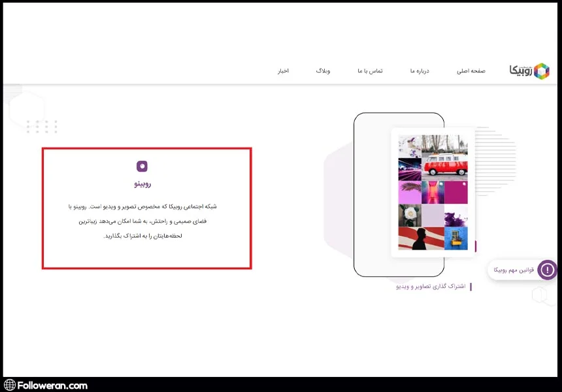Click the globe icon beside Followeran.com
Screen dimensions: 562x392
pos(9,385)
